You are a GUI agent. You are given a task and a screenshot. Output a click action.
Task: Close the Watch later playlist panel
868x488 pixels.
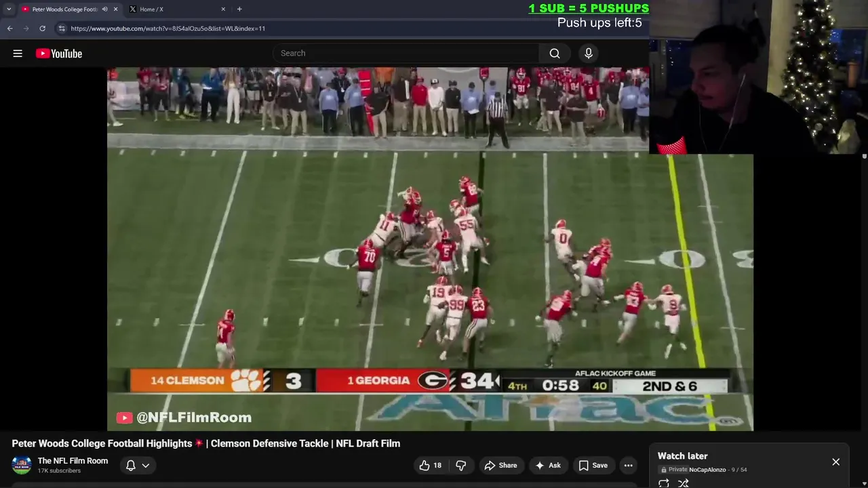[x=836, y=462]
